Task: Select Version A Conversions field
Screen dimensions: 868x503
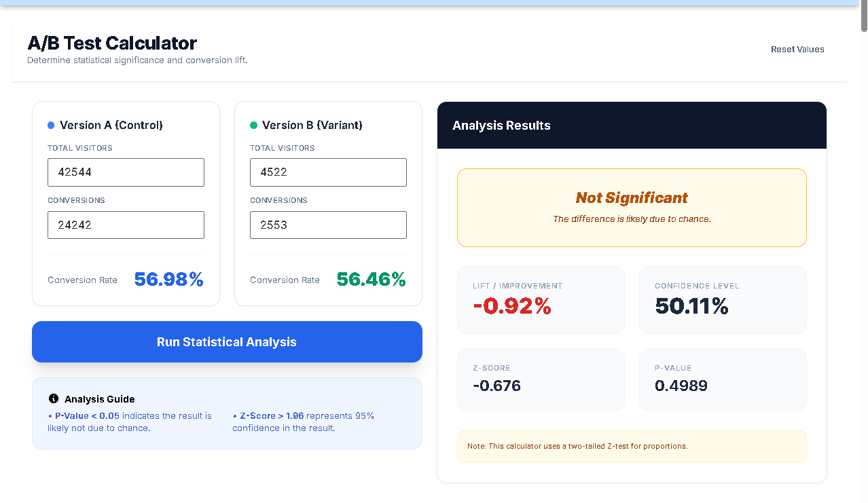Action: [126, 225]
